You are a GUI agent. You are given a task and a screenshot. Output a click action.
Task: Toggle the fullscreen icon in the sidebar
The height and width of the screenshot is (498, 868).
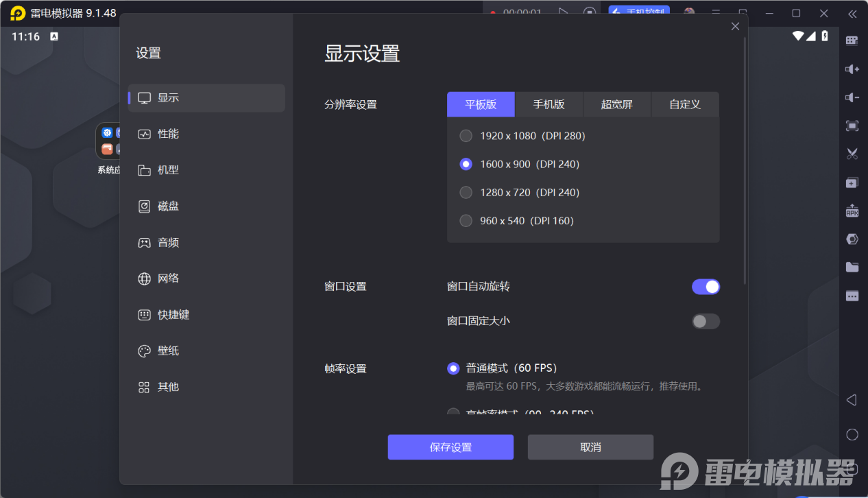(852, 126)
